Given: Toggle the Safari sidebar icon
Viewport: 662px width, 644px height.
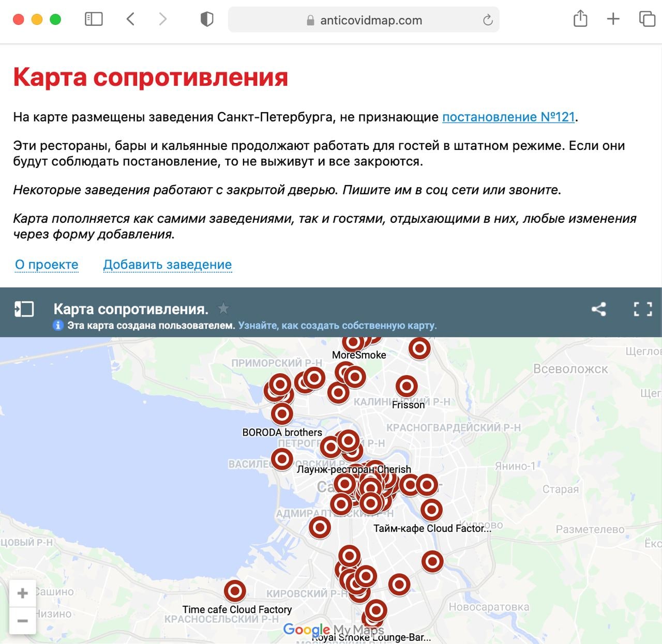Looking at the screenshot, I should pos(94,20).
